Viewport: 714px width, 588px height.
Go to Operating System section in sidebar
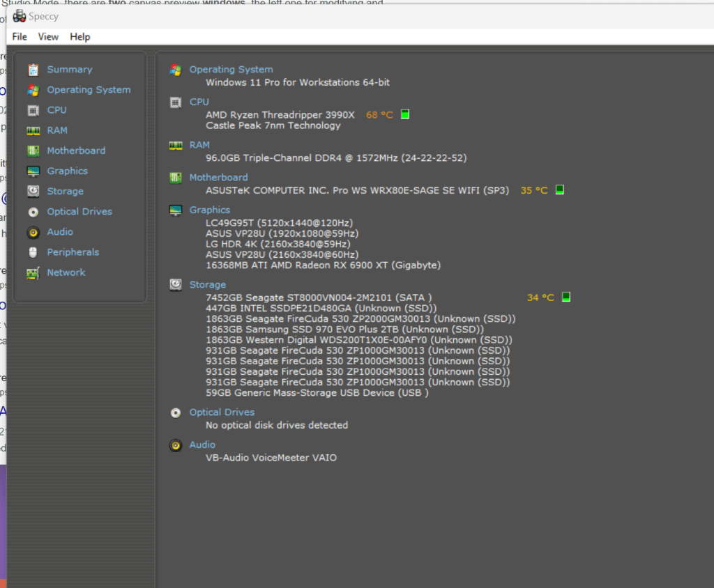89,90
